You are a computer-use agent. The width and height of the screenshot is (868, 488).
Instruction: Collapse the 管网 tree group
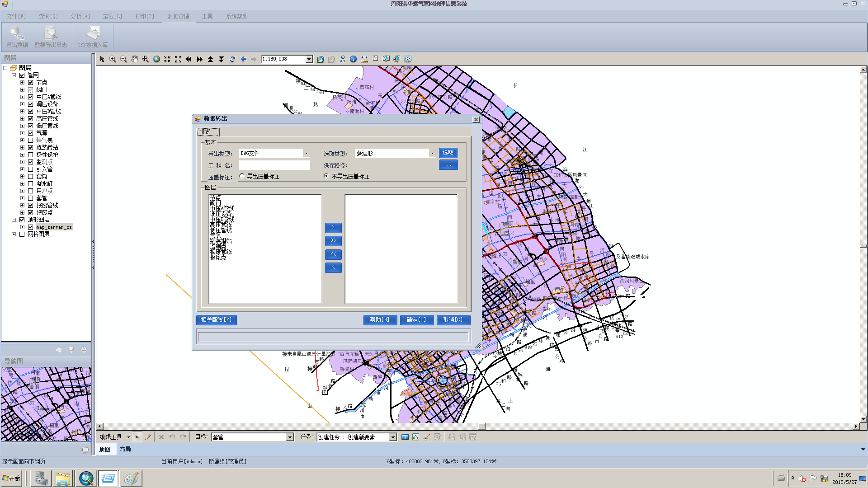(14, 75)
